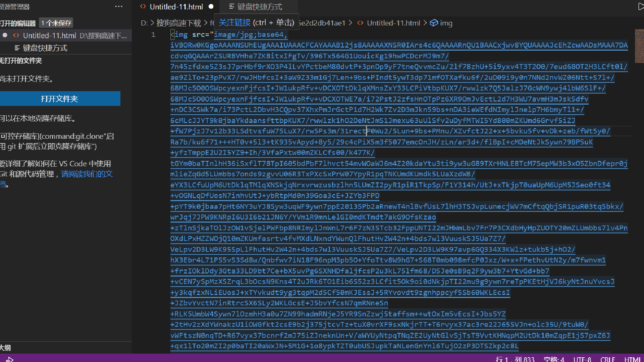
Task: Expand the 大纲 outline section
Action: click(x=6, y=348)
